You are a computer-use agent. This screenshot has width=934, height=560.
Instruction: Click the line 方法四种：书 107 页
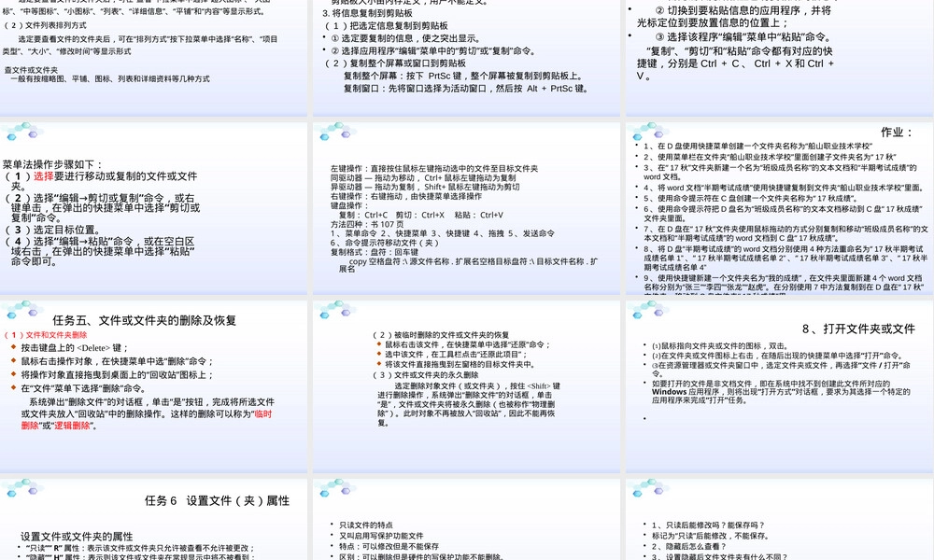coord(367,224)
